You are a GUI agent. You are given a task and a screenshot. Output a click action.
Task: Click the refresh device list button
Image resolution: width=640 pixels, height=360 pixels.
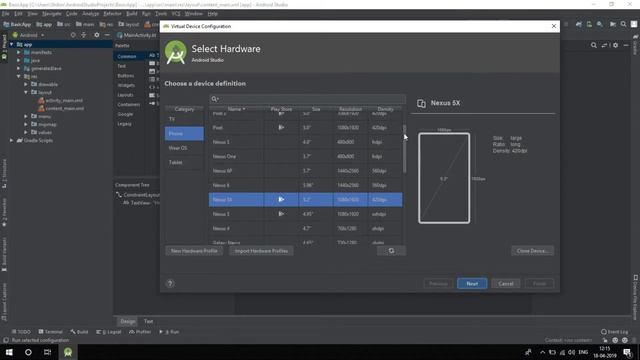pos(391,251)
